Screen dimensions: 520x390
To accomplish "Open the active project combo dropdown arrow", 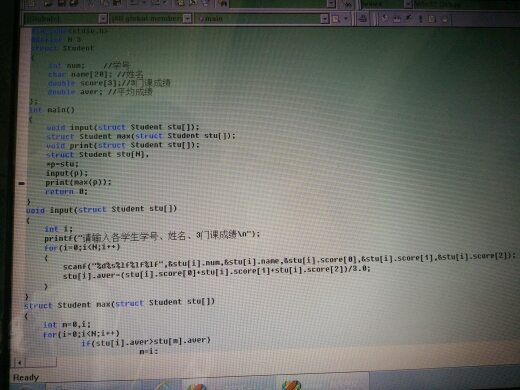I will (x=408, y=4).
